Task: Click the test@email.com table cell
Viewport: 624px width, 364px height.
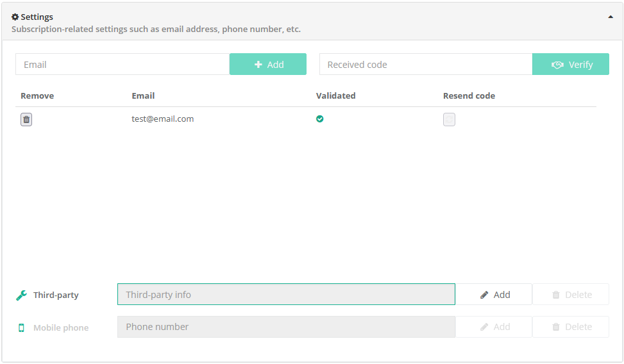Action: point(163,119)
